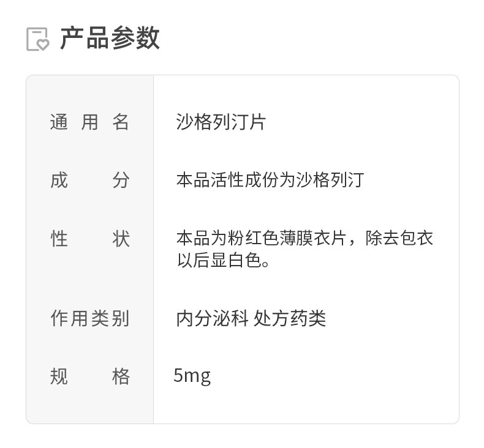
Task: Click the 本品活性成份为沙格列汀 ingredient text
Action: pyautogui.click(x=270, y=180)
